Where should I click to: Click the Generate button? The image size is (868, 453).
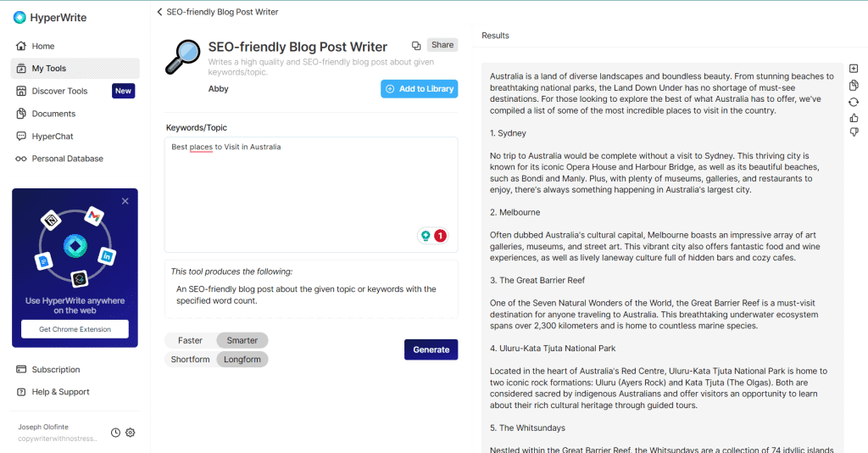[431, 350]
